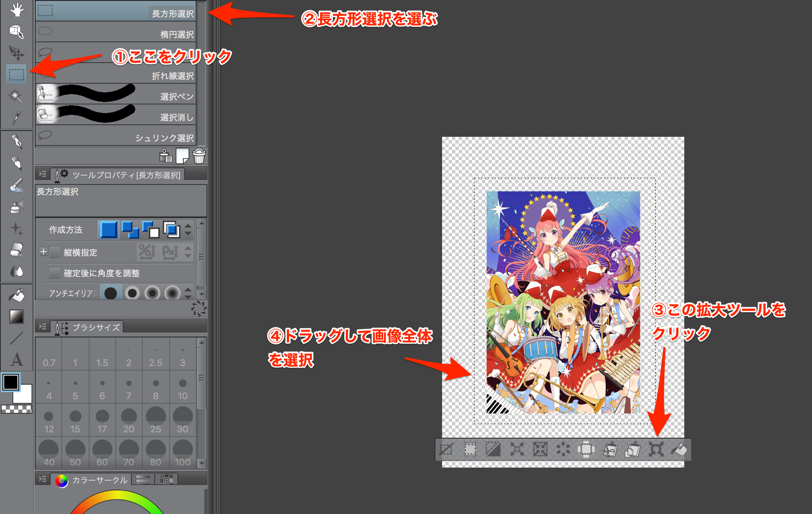Screen dimensions: 812x514
Task: Choose the intersect selection mode in 作成方法
Action: click(x=172, y=229)
